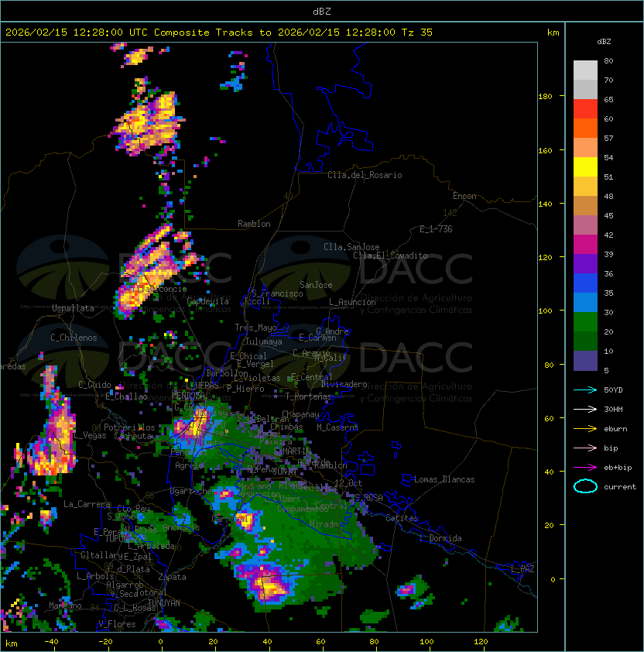
Task: Click the 'Potrerillos' map label
Action: (x=129, y=427)
